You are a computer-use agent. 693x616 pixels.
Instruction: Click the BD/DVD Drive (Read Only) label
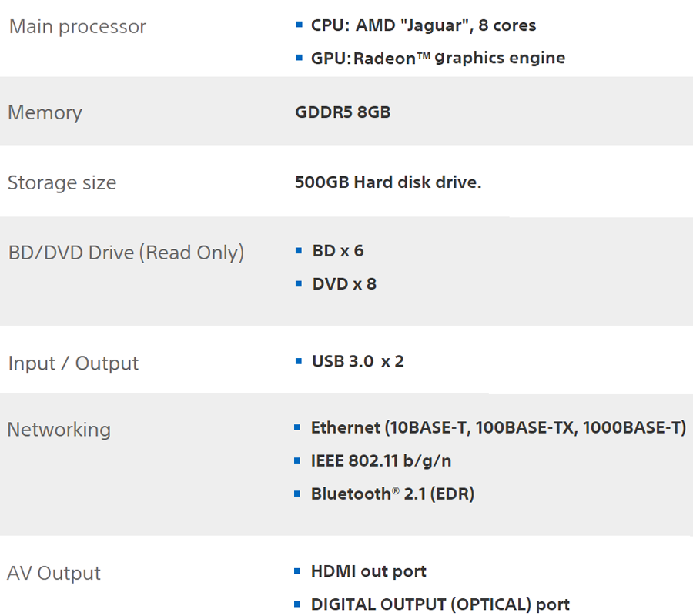tap(126, 253)
